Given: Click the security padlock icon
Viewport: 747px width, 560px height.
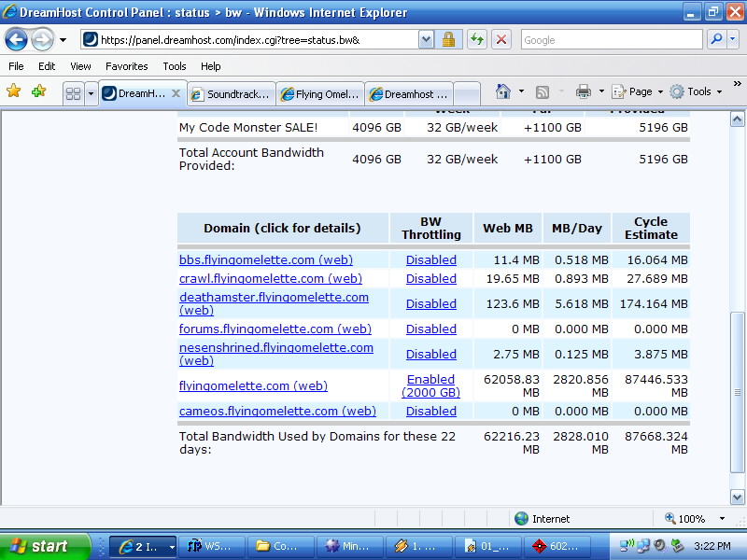Looking at the screenshot, I should point(448,39).
